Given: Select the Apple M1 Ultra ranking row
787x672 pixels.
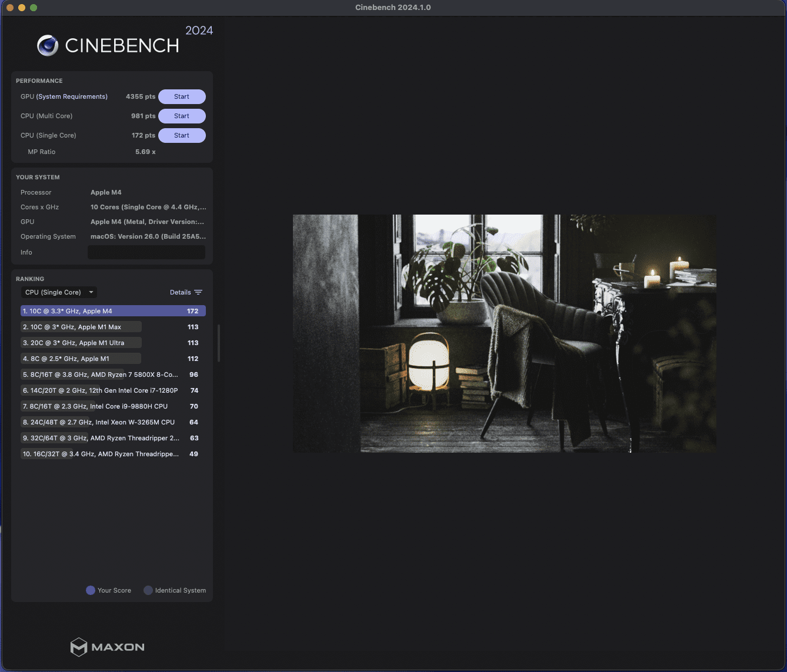Looking at the screenshot, I should click(x=113, y=343).
